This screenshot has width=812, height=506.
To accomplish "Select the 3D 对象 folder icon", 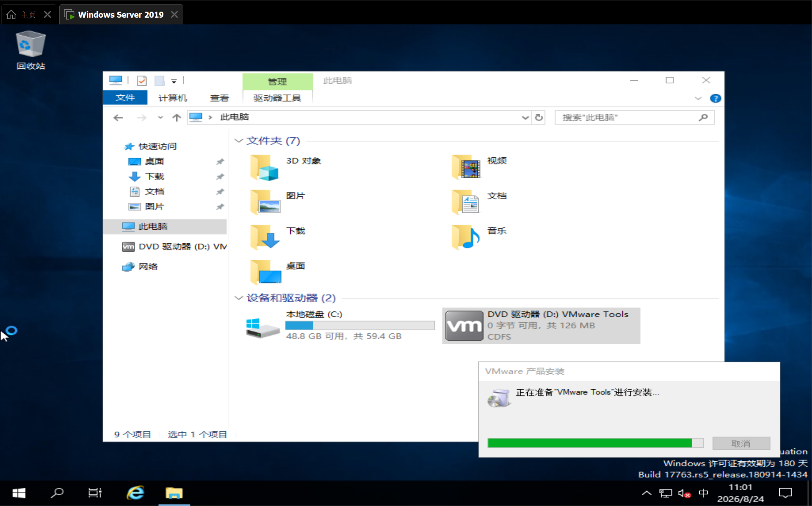I will point(264,167).
